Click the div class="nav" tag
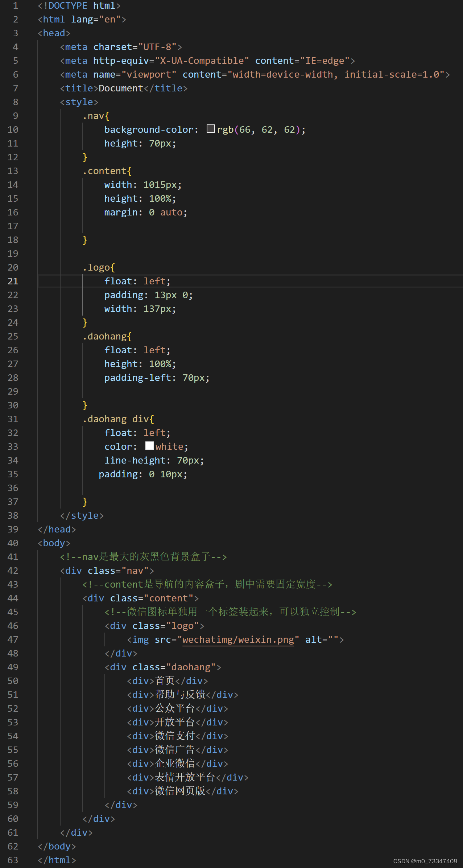This screenshot has width=463, height=868. click(x=107, y=571)
